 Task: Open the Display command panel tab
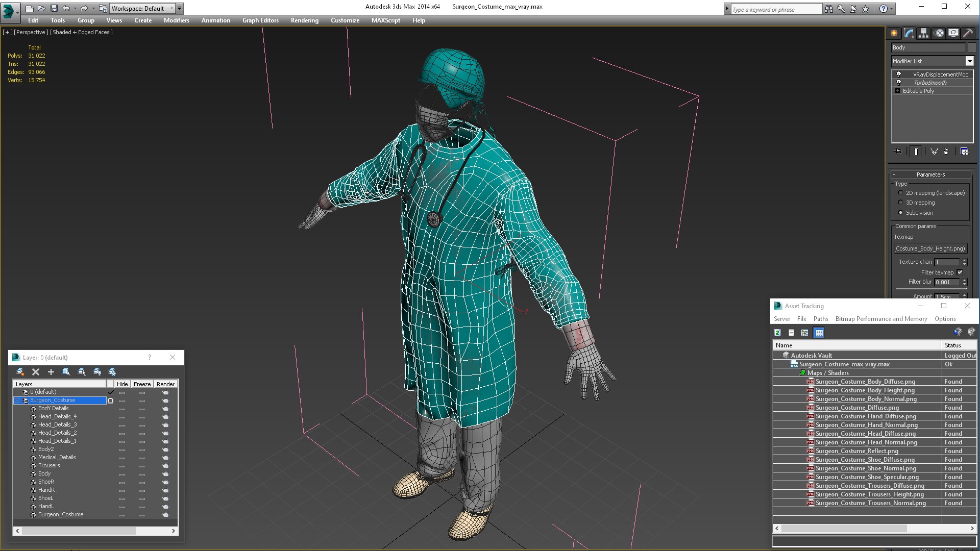point(953,33)
